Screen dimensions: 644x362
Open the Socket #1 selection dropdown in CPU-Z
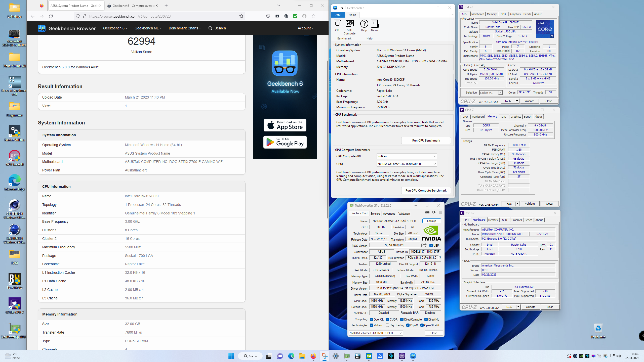pos(491,93)
